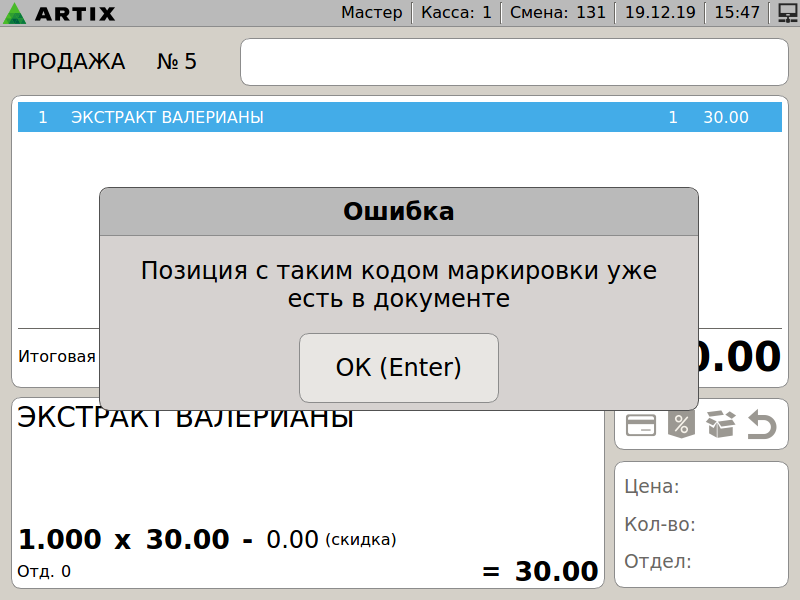Select the ЭКСТРАКТ ВАЛЕРИАНЫ row
The width and height of the screenshot is (800, 600).
click(x=399, y=117)
